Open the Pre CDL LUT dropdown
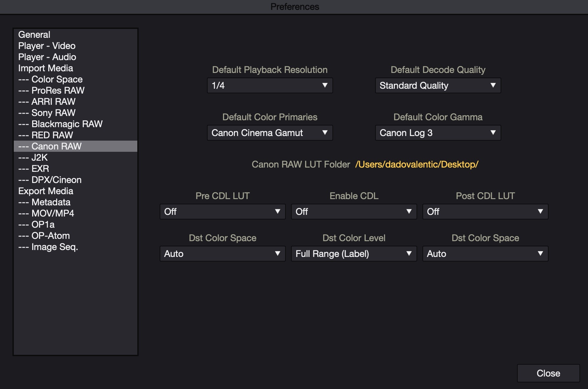 pyautogui.click(x=222, y=212)
